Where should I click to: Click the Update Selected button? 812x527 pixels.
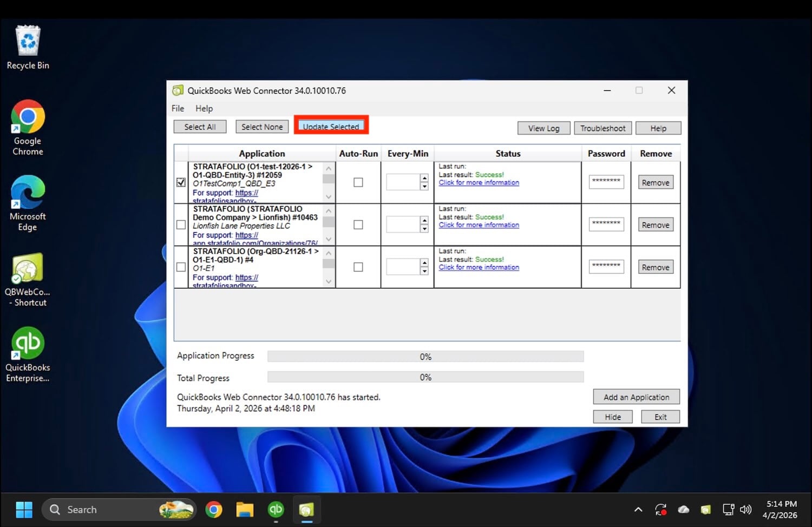(x=331, y=127)
